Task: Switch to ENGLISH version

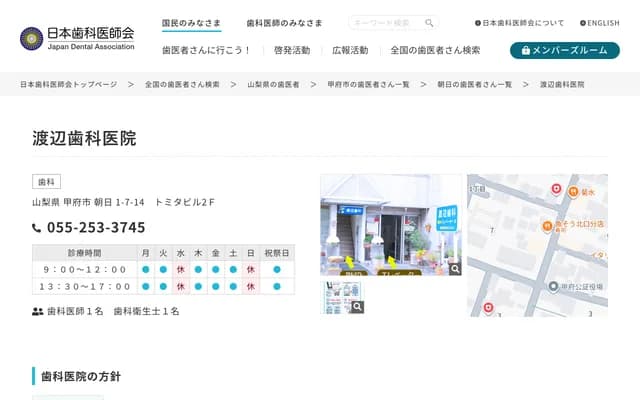Action: 600,23
